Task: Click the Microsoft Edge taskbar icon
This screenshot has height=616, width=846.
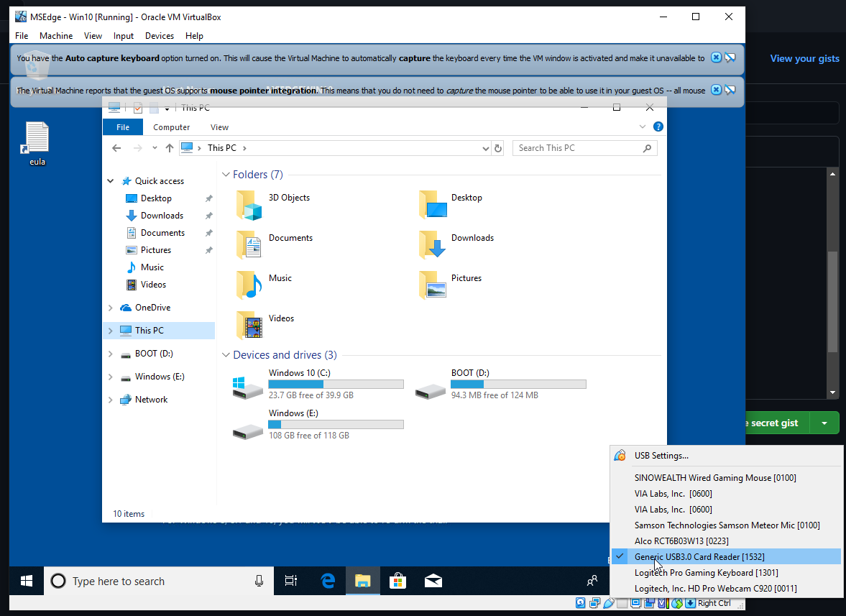Action: pyautogui.click(x=328, y=581)
